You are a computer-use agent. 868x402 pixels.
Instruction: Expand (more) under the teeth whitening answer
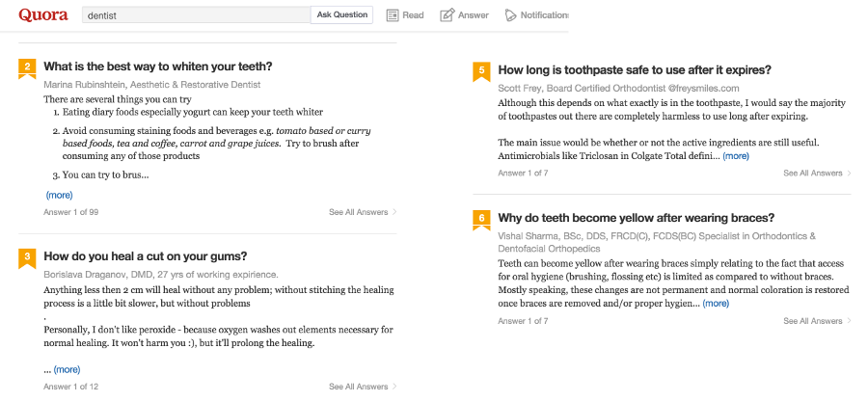click(x=59, y=195)
